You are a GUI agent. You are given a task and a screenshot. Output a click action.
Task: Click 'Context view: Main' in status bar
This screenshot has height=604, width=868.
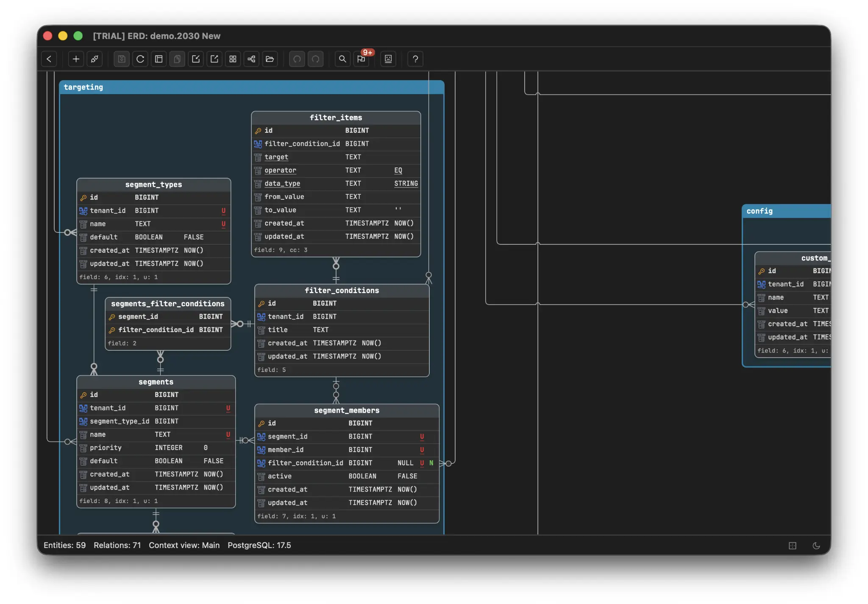[184, 545]
